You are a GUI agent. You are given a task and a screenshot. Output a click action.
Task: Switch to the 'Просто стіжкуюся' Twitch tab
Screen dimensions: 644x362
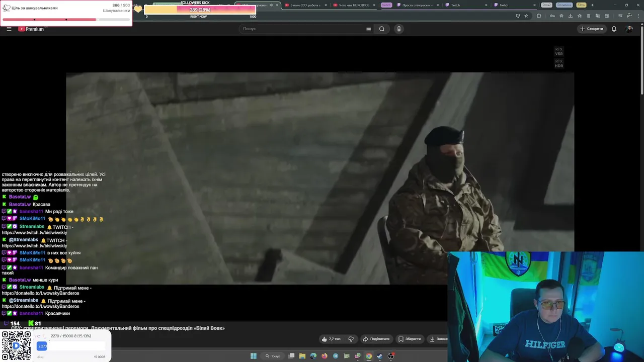[x=417, y=5]
